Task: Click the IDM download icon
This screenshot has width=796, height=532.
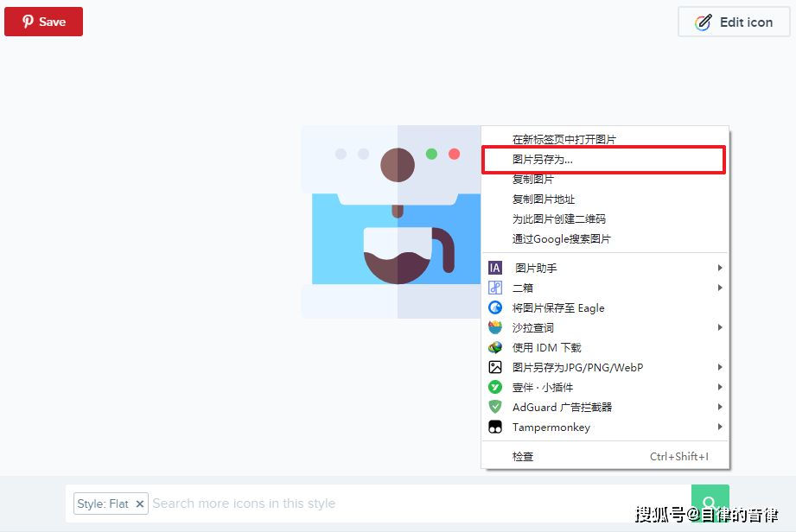Action: (x=495, y=347)
